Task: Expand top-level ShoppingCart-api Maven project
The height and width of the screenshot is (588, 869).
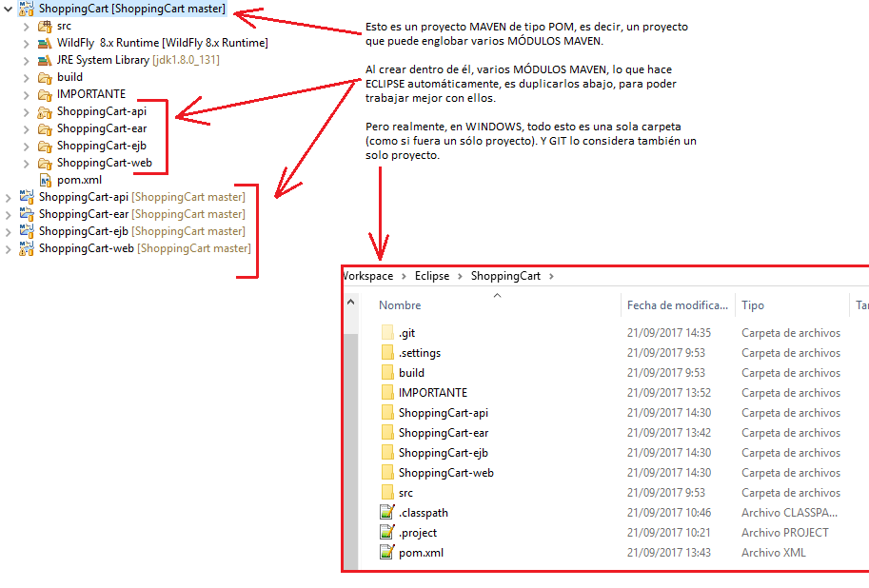Action: (x=8, y=197)
